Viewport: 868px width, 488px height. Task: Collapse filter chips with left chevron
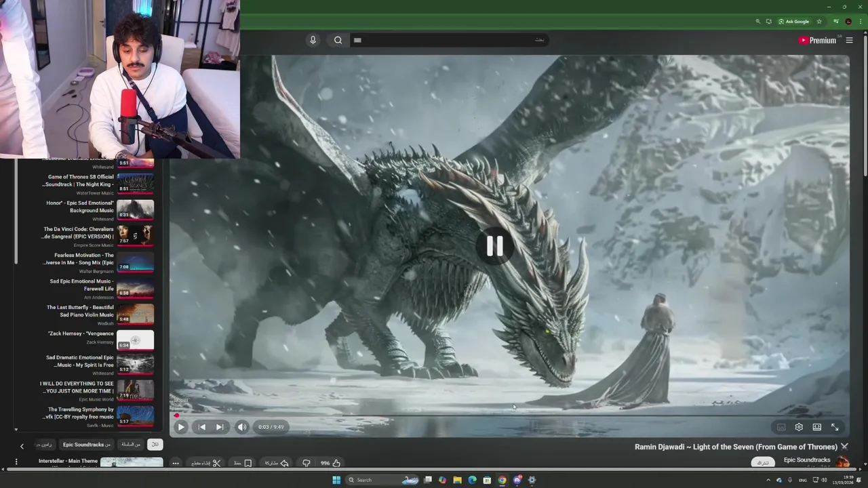[22, 445]
